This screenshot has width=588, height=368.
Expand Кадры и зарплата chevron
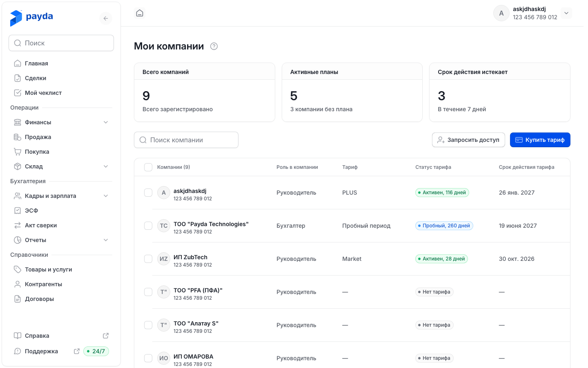click(x=106, y=196)
